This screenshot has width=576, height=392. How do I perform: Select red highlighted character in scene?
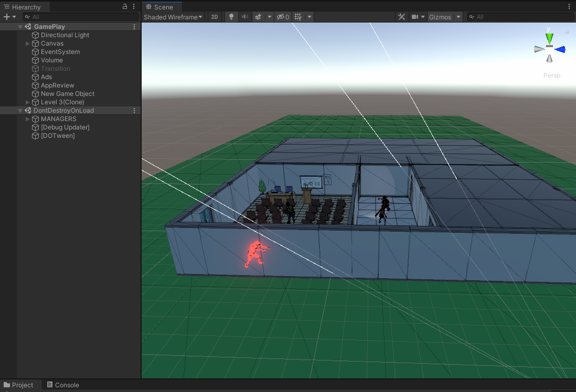(x=257, y=254)
